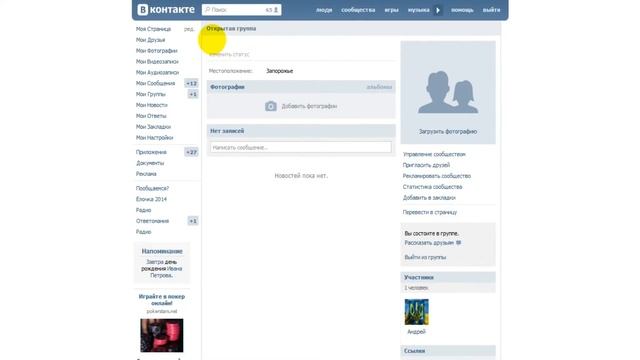This screenshot has height=360, width=640.
Task: Click the VKontakte logo in the header
Action: point(166,9)
